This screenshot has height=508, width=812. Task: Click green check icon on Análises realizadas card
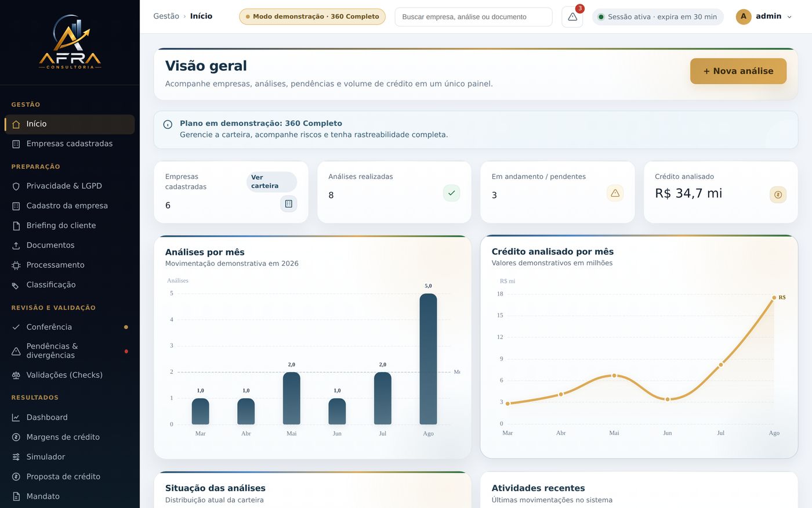tap(451, 193)
